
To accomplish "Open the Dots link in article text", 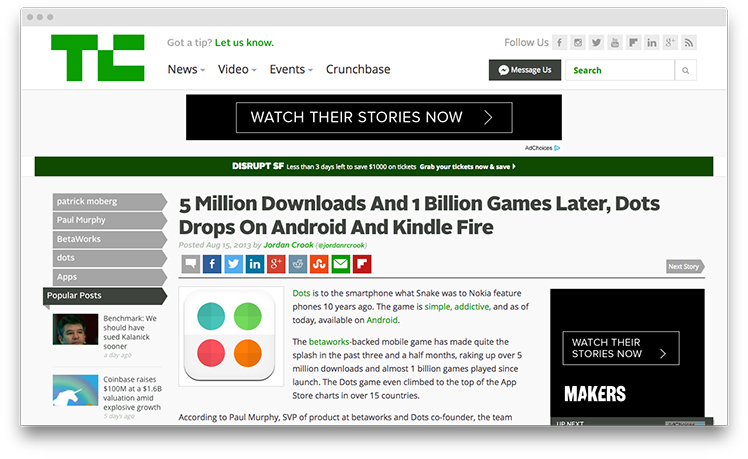I will pyautogui.click(x=301, y=293).
